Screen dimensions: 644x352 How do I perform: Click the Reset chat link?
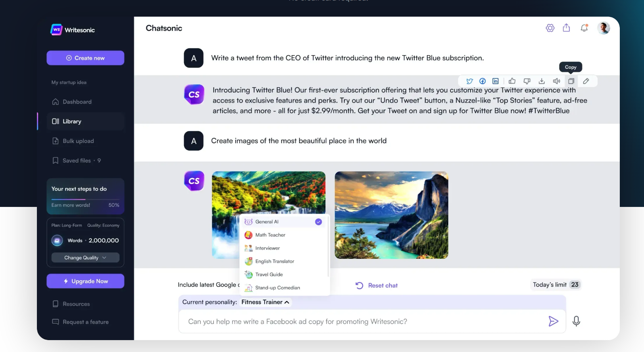coord(377,285)
